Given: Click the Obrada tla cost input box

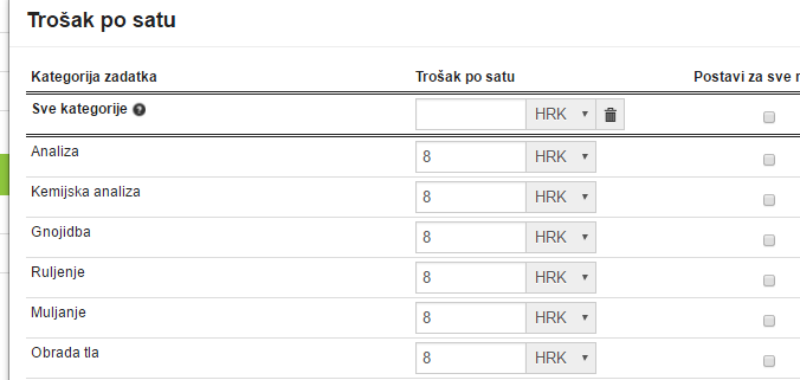Looking at the screenshot, I should tap(471, 359).
